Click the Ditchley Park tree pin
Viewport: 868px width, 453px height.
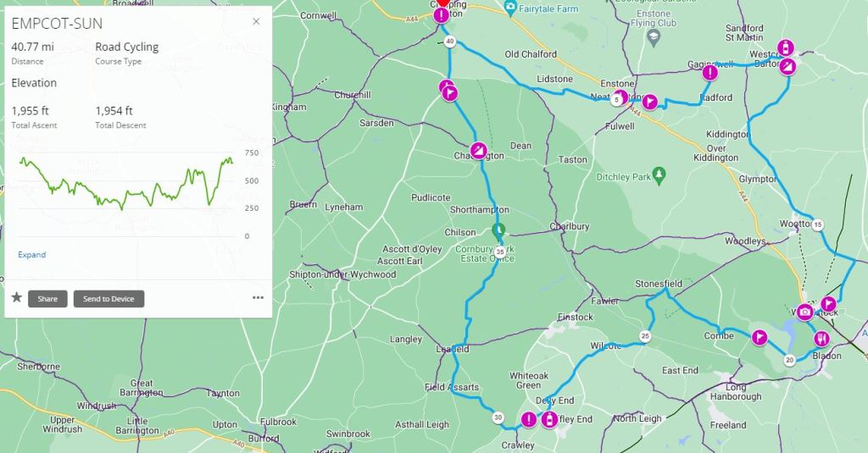(x=658, y=174)
